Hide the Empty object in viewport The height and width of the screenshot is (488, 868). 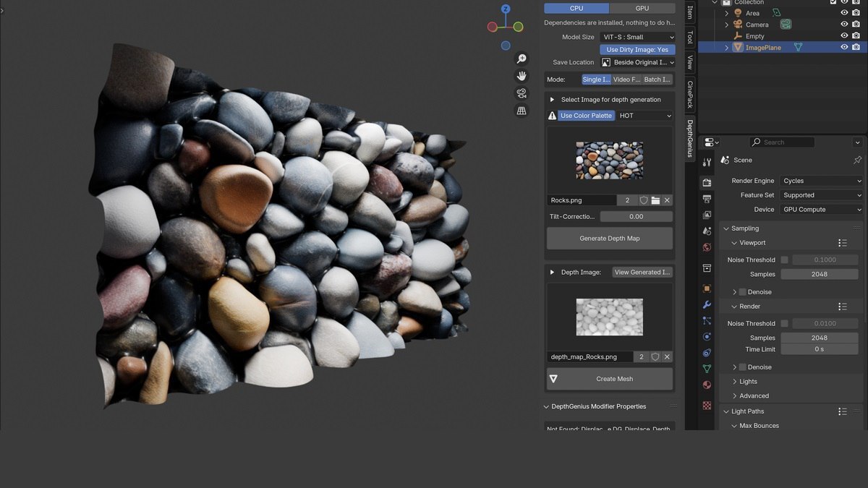pos(844,36)
